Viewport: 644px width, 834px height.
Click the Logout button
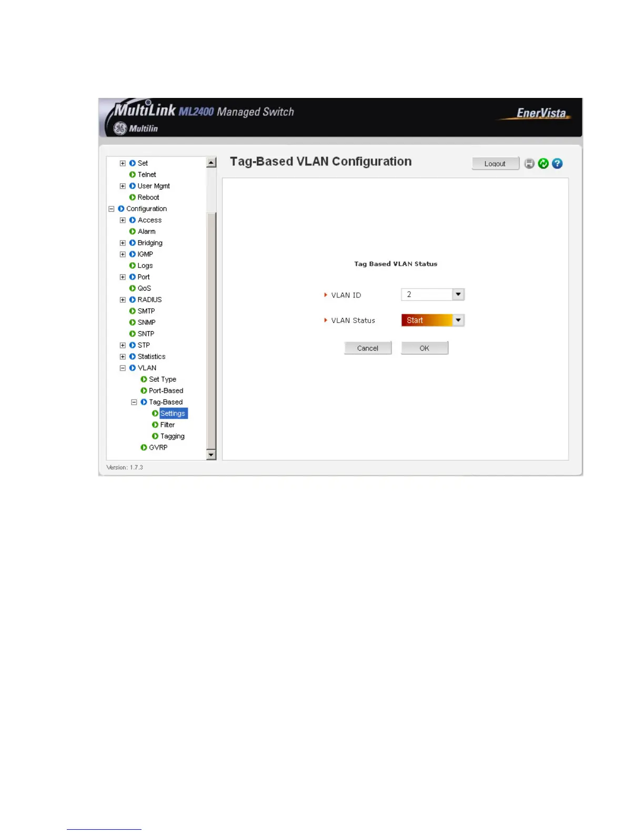pyautogui.click(x=495, y=164)
